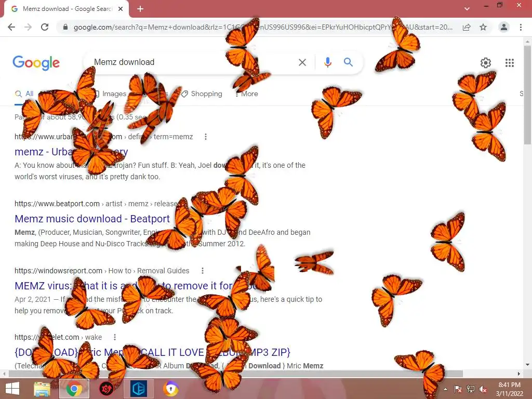Submit search with magnifier icon

click(x=348, y=62)
